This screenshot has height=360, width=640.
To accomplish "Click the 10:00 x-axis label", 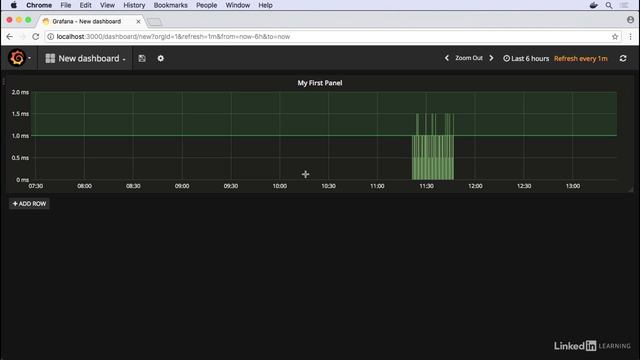I will (x=280, y=186).
